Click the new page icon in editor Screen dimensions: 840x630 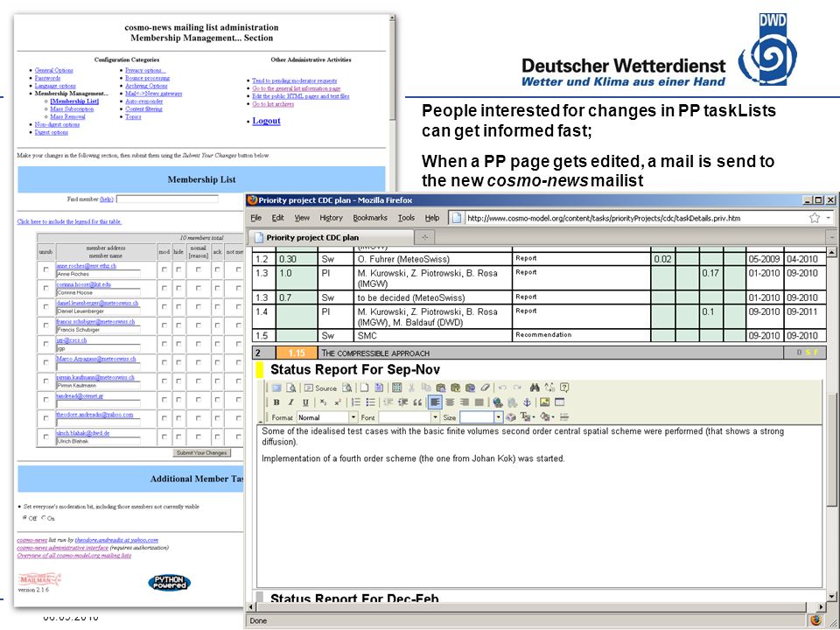pos(364,388)
